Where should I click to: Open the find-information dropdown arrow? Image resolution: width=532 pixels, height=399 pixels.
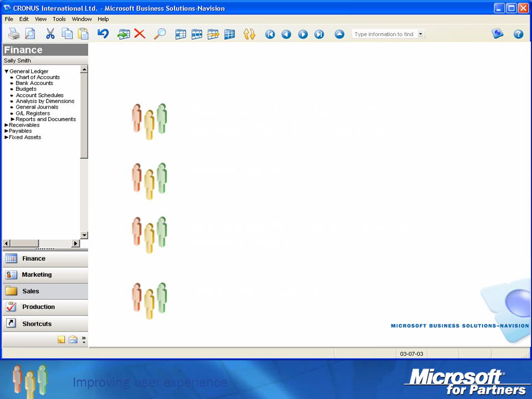(x=421, y=34)
